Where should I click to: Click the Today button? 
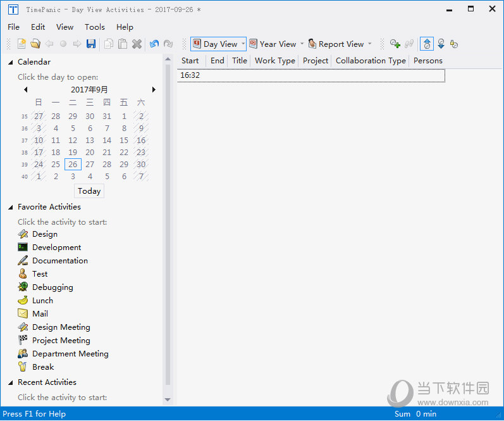(89, 191)
